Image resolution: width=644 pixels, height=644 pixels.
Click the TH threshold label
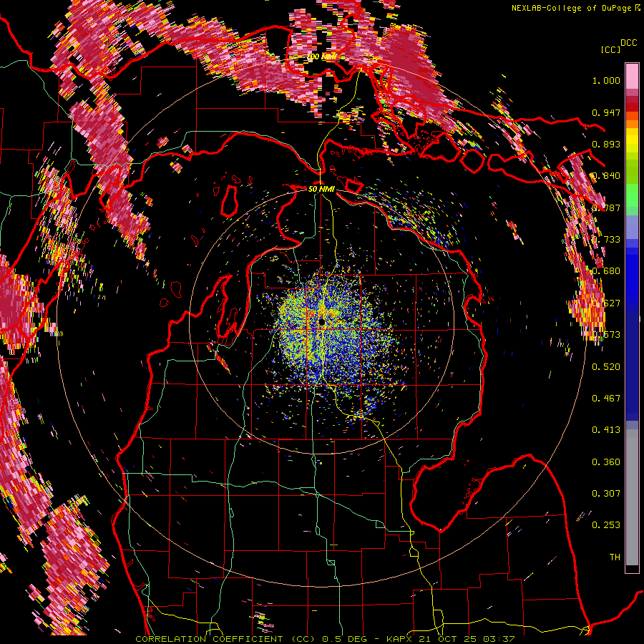pos(615,557)
